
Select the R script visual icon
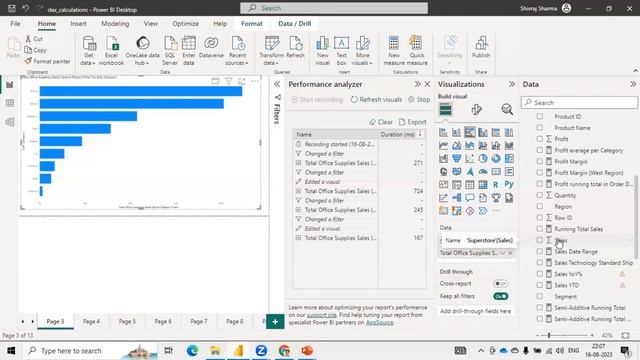pyautogui.click(x=496, y=184)
